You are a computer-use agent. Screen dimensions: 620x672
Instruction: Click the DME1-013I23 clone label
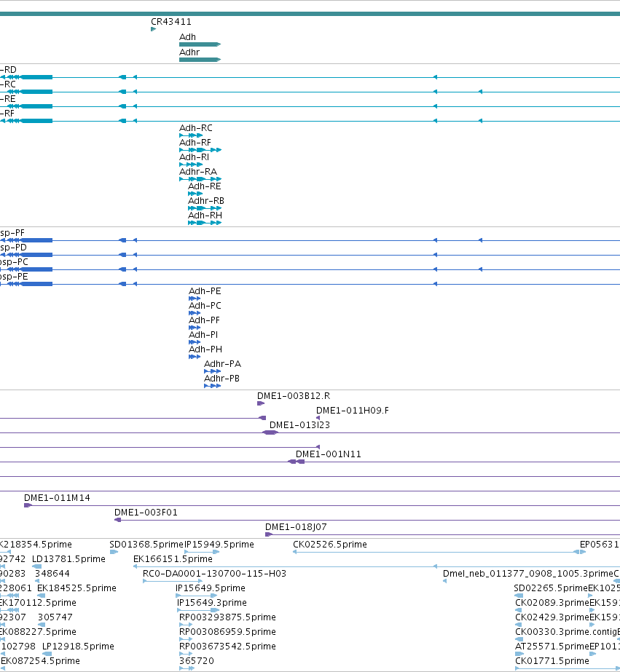point(299,425)
